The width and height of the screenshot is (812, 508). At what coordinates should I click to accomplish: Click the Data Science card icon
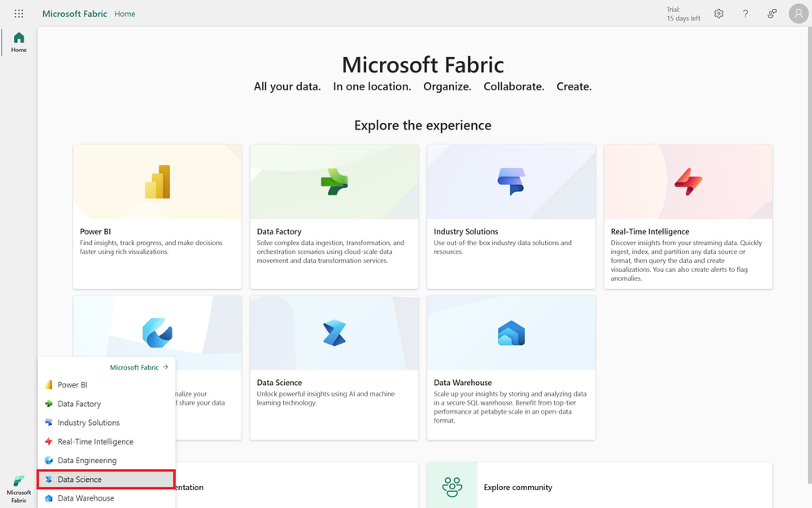pyautogui.click(x=334, y=333)
